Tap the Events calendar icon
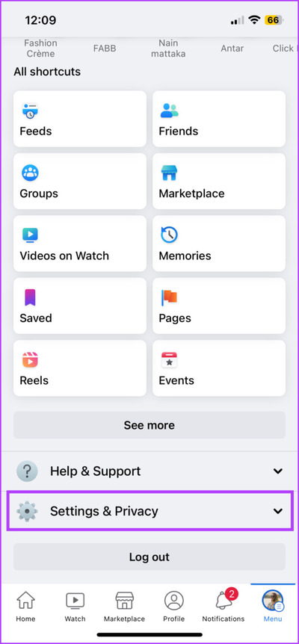Screen dimensions: 299x644 [x=169, y=359]
